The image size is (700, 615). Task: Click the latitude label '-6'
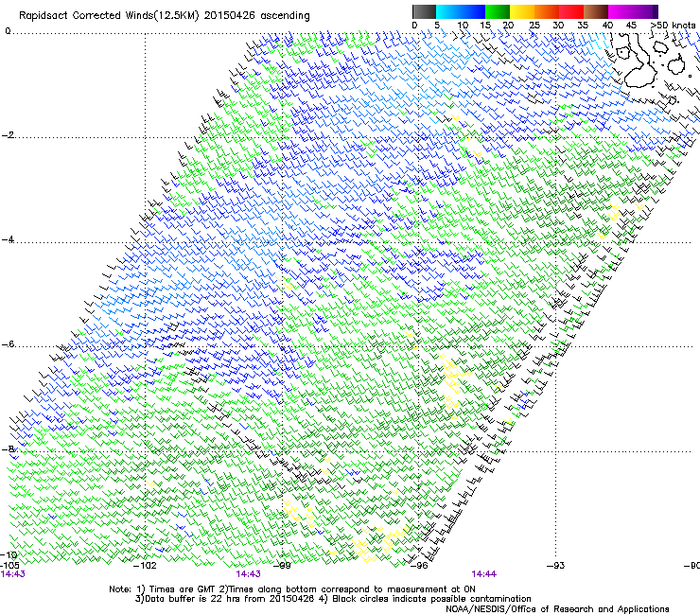8,344
